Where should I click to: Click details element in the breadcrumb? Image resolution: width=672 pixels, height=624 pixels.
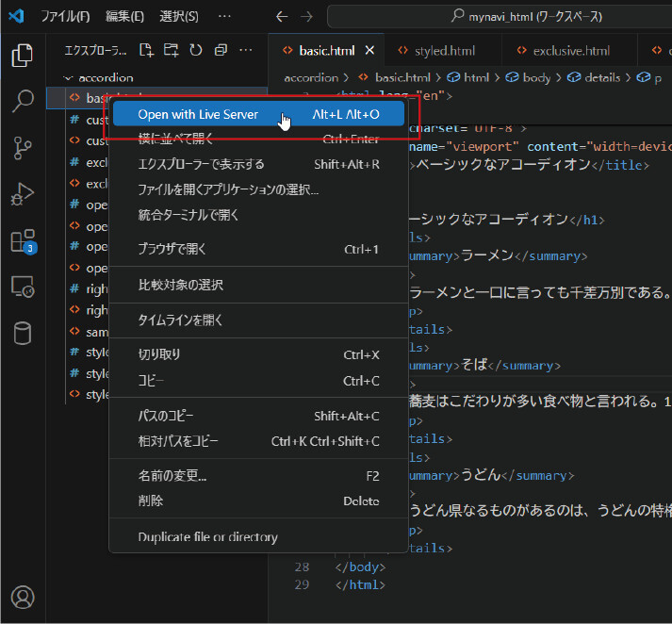coord(602,77)
